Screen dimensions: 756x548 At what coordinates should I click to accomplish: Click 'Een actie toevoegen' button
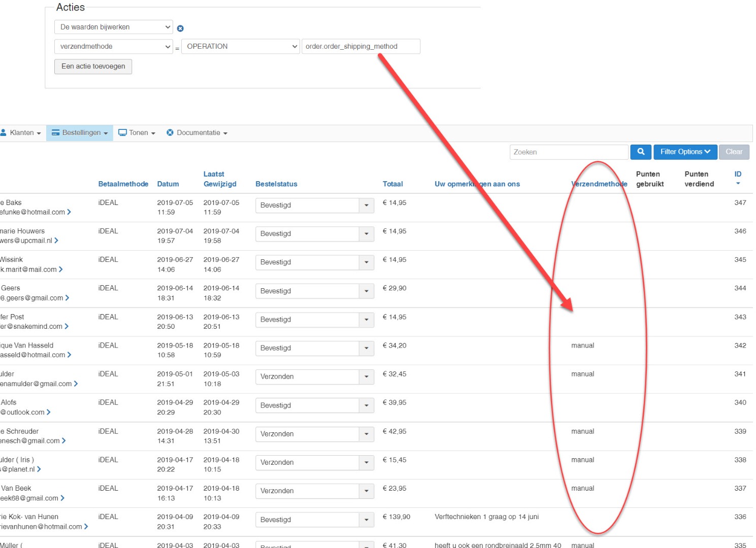click(93, 66)
